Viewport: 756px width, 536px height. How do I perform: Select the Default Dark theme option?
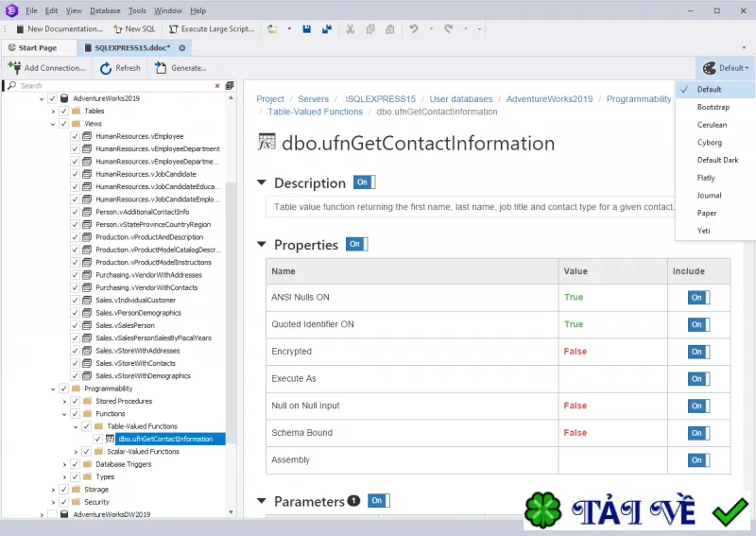pos(717,160)
